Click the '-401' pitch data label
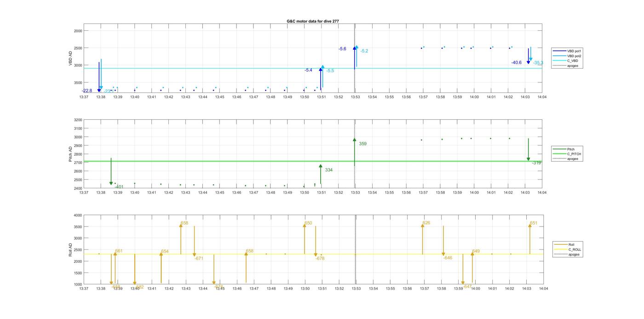 (x=119, y=187)
